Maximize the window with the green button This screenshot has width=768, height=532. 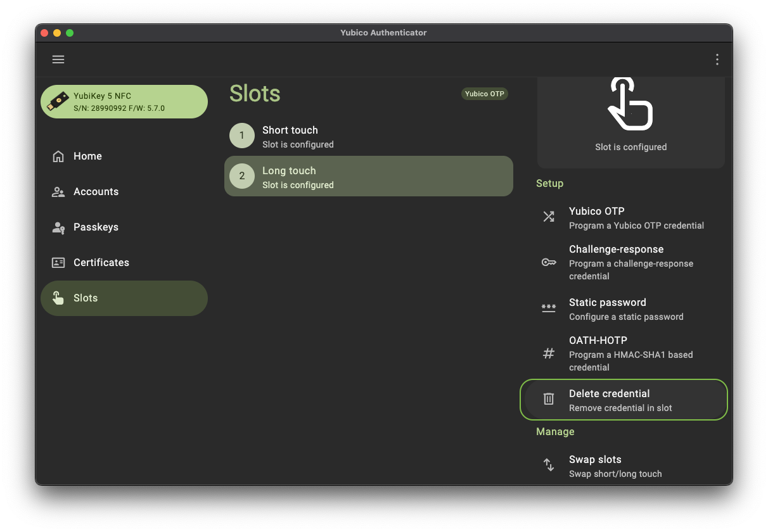coord(70,33)
